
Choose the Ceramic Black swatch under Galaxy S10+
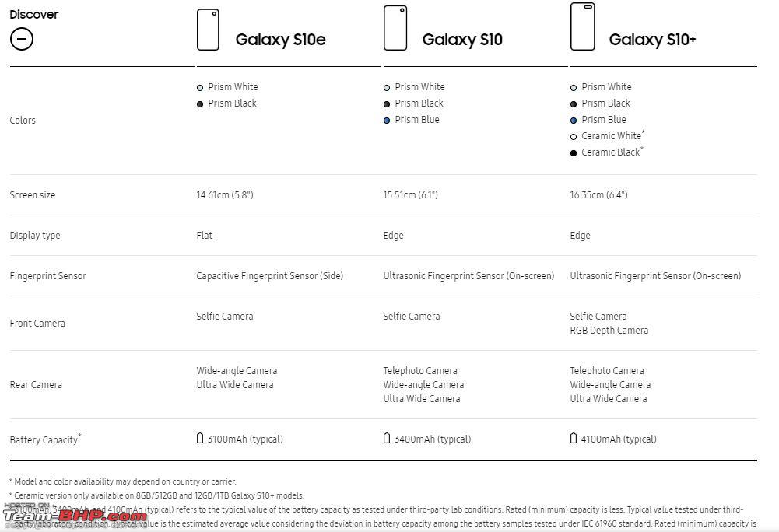pos(574,153)
